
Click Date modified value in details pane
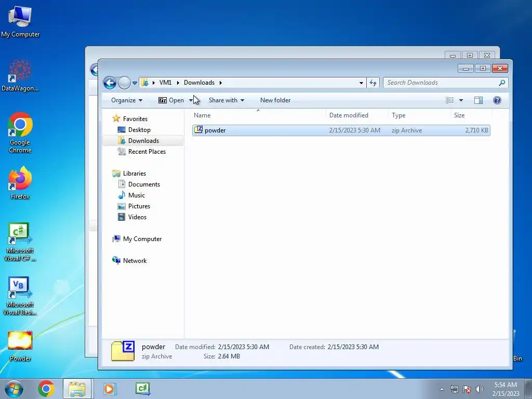click(243, 347)
